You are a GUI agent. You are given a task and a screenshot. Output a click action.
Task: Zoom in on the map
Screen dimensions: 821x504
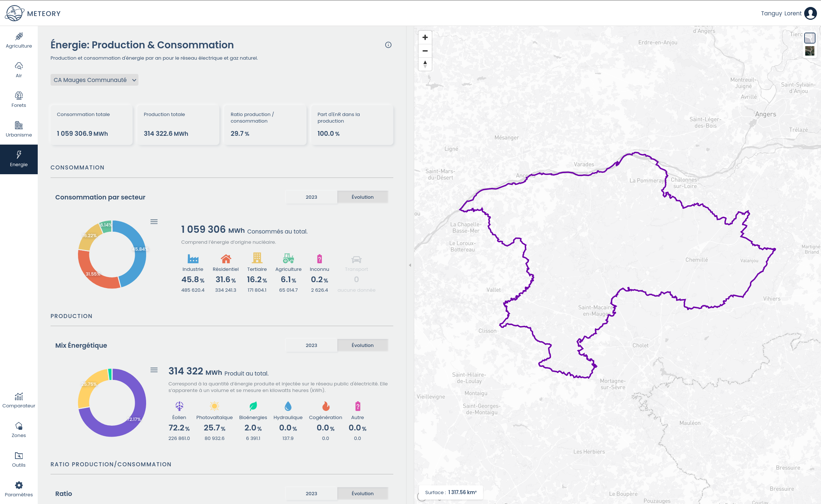click(x=425, y=37)
